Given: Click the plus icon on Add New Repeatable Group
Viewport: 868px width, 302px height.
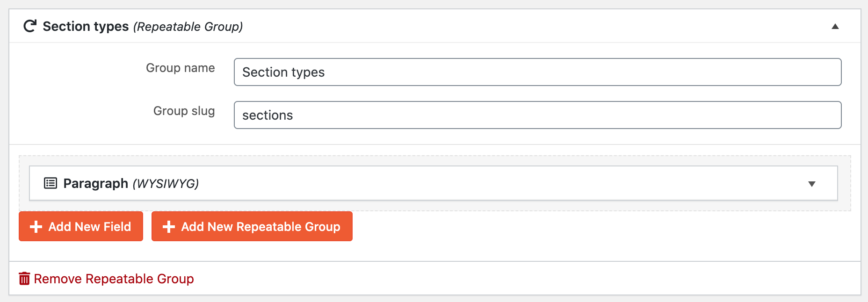Looking at the screenshot, I should coord(169,227).
